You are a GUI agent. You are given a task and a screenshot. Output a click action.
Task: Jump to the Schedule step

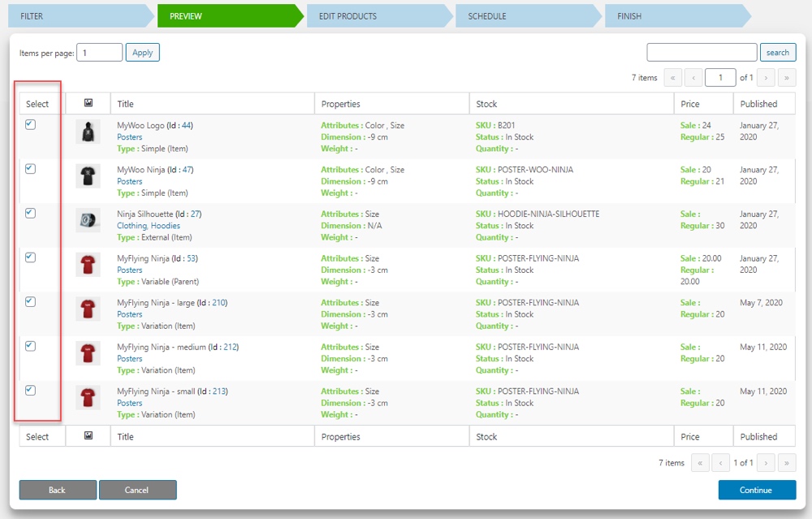[x=525, y=16]
